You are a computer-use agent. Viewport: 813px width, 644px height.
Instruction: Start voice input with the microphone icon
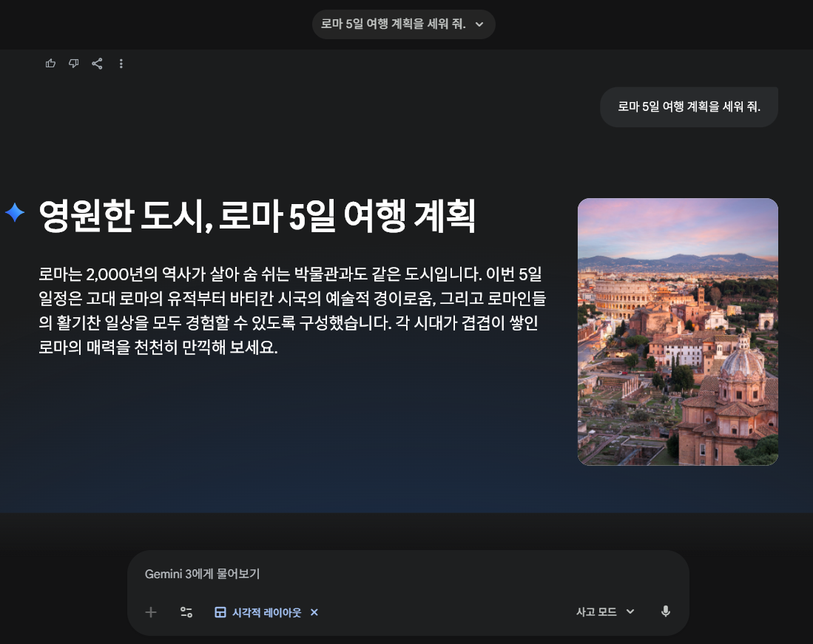click(x=665, y=611)
